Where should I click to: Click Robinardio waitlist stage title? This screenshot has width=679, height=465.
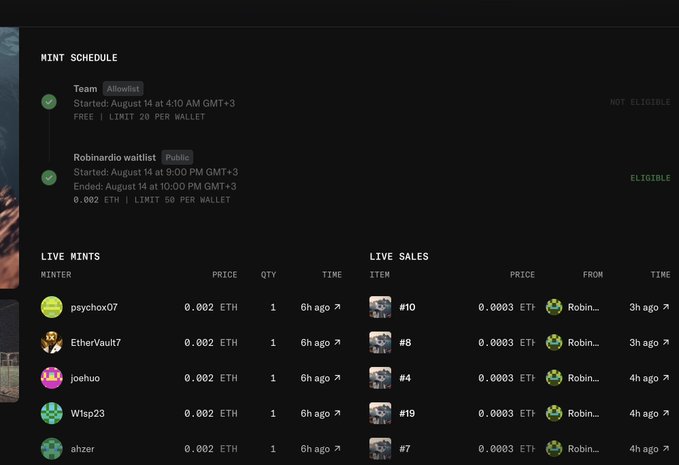pyautogui.click(x=114, y=157)
